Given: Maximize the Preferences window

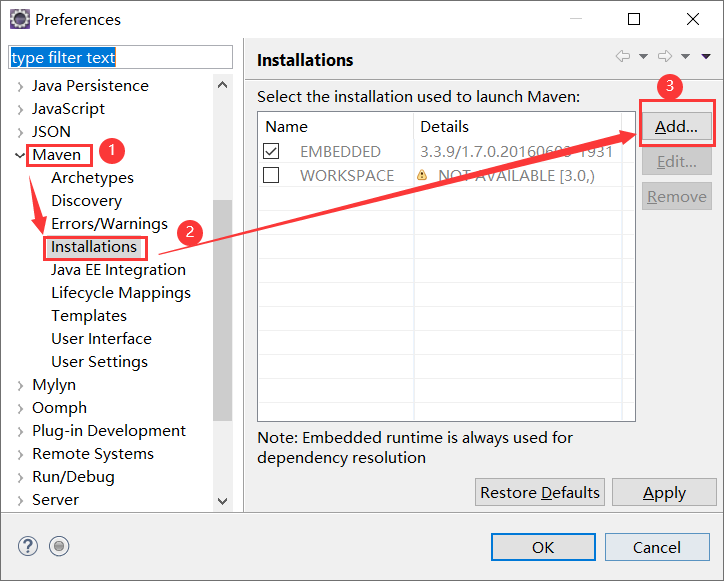Looking at the screenshot, I should click(x=634, y=19).
